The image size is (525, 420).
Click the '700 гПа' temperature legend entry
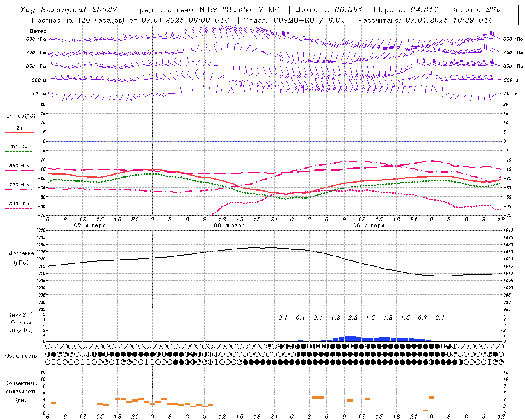19,185
